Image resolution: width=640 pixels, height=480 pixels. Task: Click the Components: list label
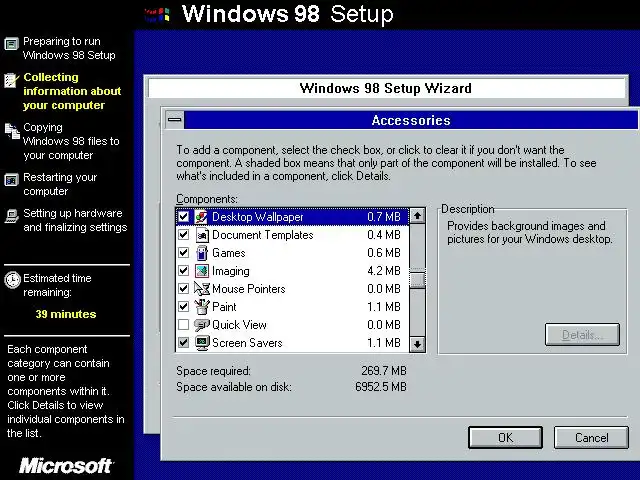coord(207,199)
